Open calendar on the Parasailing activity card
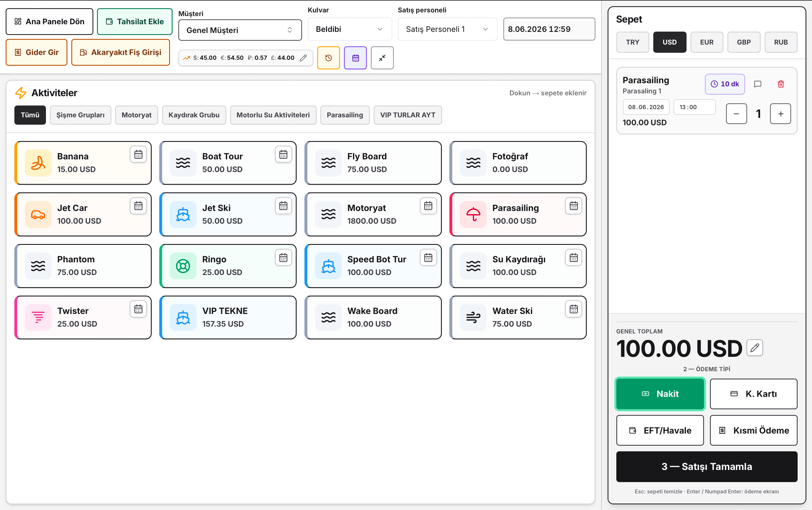The width and height of the screenshot is (812, 510). coord(573,206)
